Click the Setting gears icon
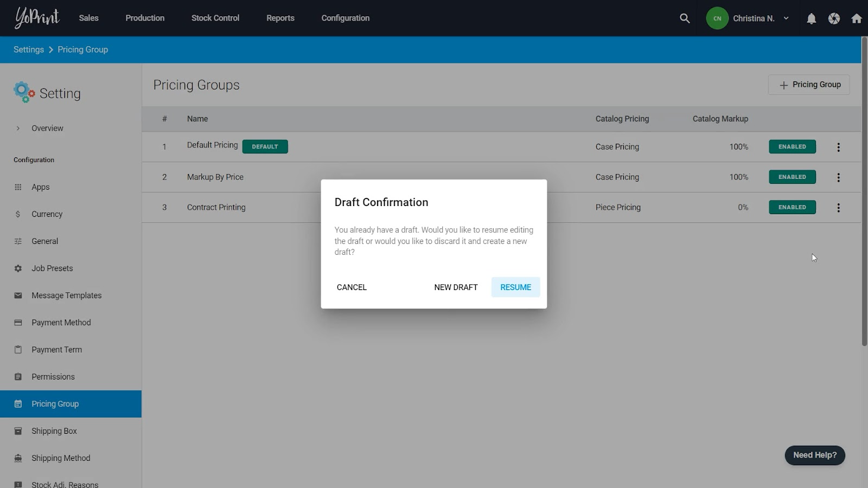The image size is (868, 488). pos(24,92)
